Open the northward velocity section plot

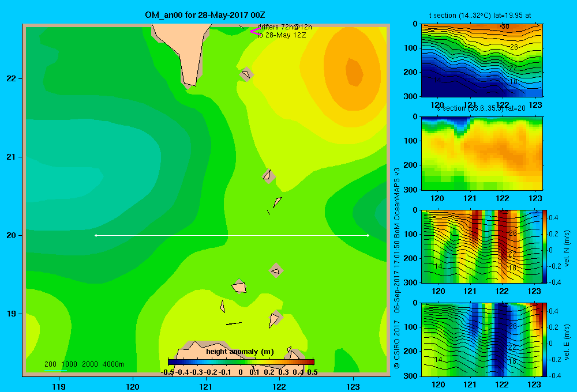(x=481, y=246)
